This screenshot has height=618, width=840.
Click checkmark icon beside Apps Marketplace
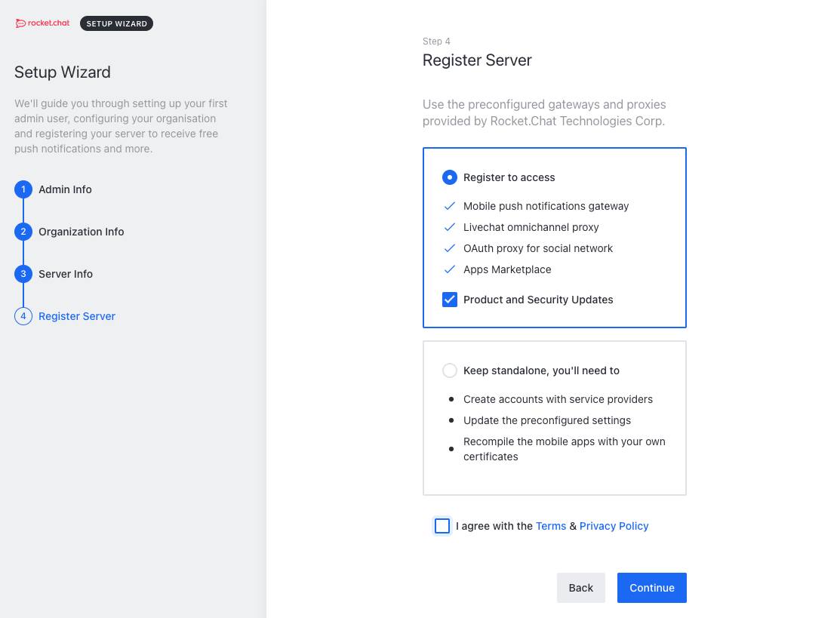pyautogui.click(x=450, y=269)
